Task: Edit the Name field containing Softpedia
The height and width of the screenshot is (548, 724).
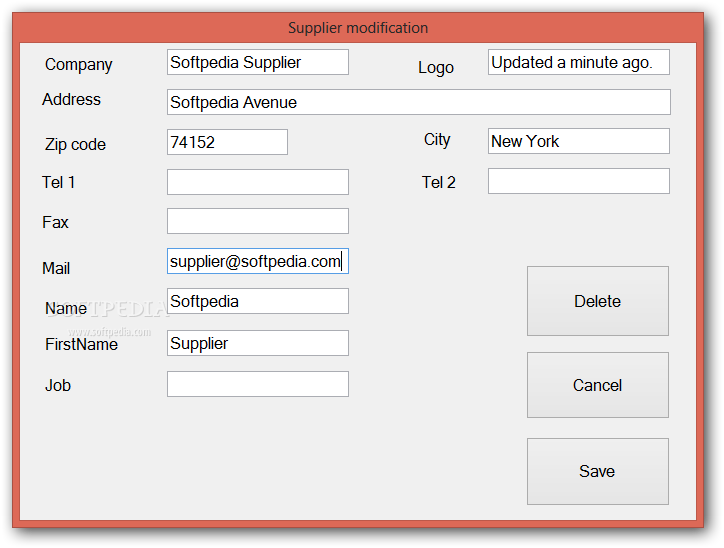Action: pyautogui.click(x=258, y=301)
